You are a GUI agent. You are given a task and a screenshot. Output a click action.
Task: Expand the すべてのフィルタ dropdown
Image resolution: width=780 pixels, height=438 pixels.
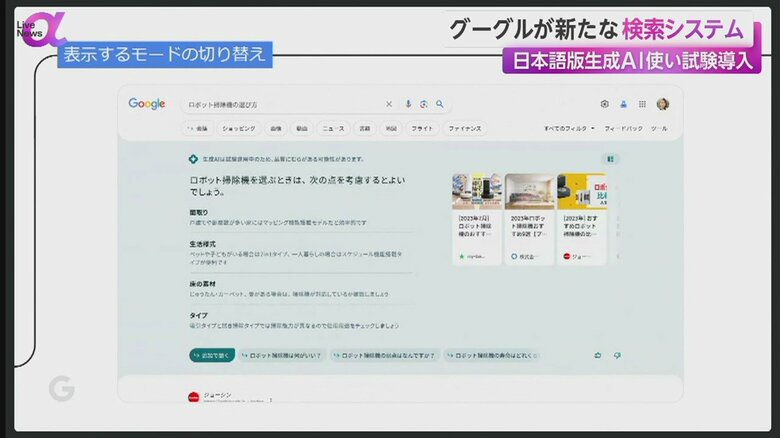click(x=569, y=128)
